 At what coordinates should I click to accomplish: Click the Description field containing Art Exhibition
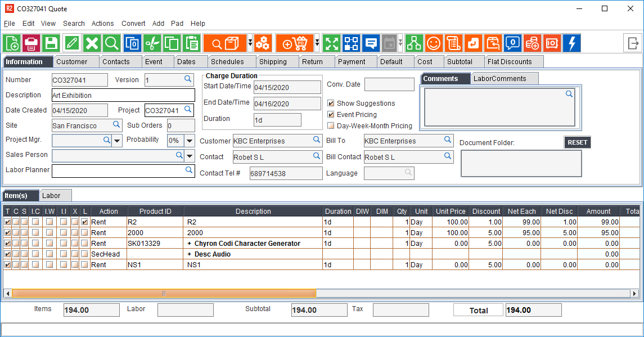pos(123,95)
